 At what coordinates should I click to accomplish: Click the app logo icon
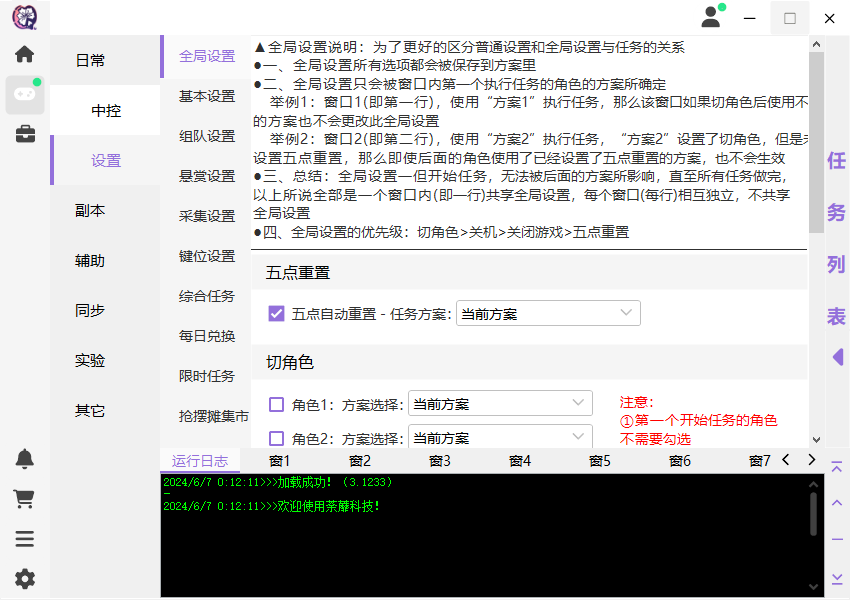(x=25, y=17)
